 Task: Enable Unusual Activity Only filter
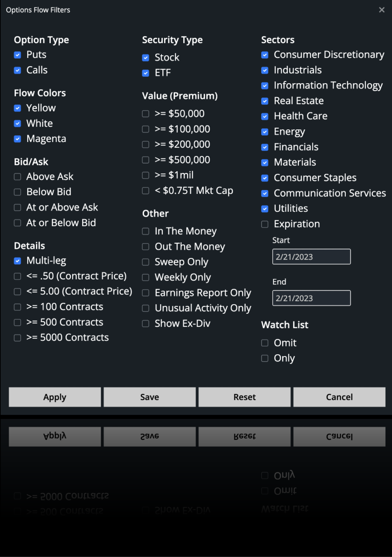tap(145, 308)
